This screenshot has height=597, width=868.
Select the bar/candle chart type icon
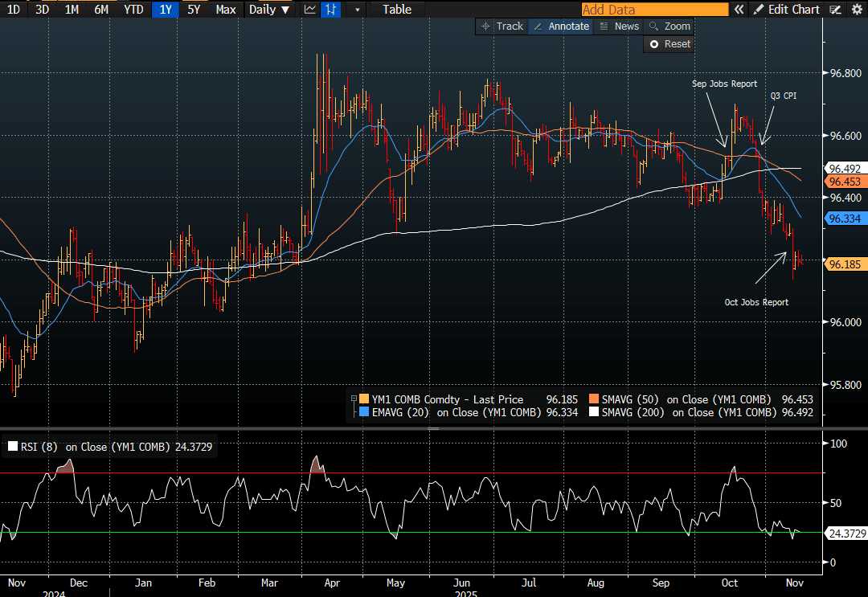click(x=330, y=10)
